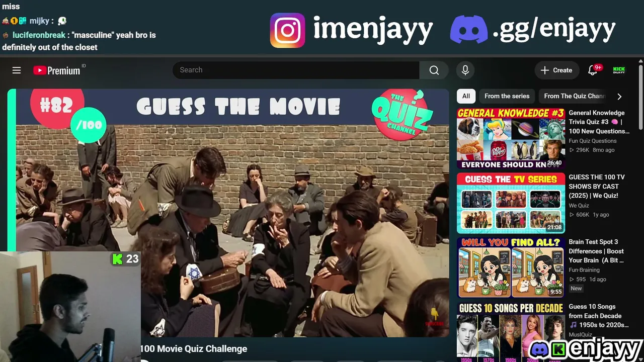Select the All filter chip
The width and height of the screenshot is (644, 362).
coord(466,96)
